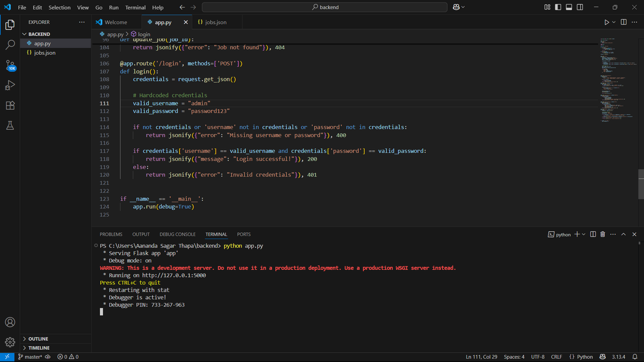Kill terminal with trash icon
This screenshot has width=644, height=362.
coord(603,234)
